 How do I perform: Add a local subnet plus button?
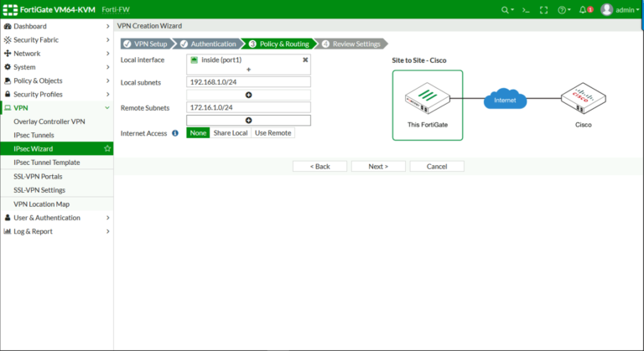click(x=248, y=95)
